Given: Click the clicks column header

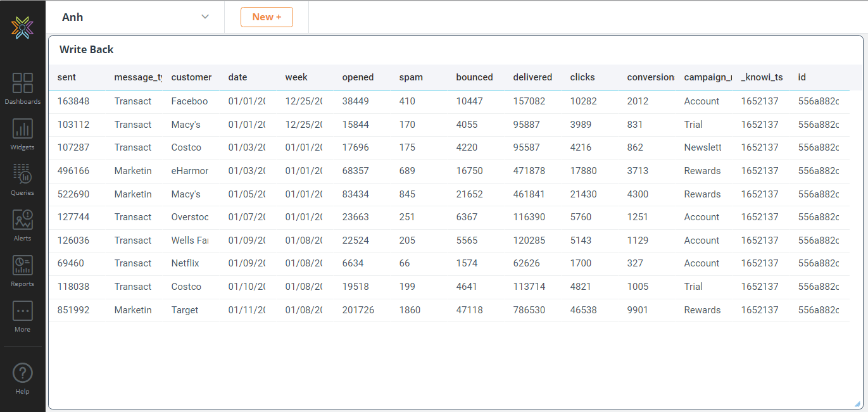Looking at the screenshot, I should (x=582, y=77).
